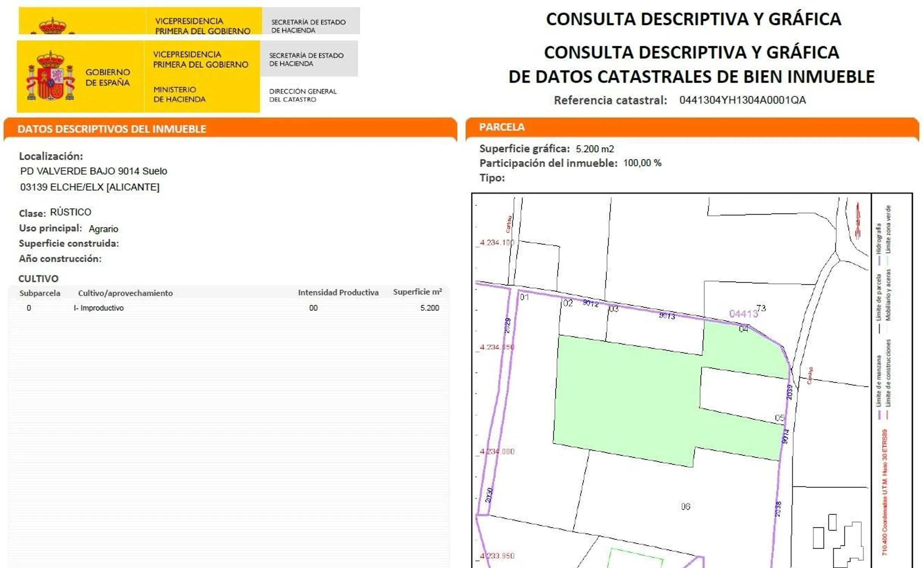The width and height of the screenshot is (924, 568).
Task: Click the catastral reference 0441304YH1304A0001QA
Action: pyautogui.click(x=742, y=100)
